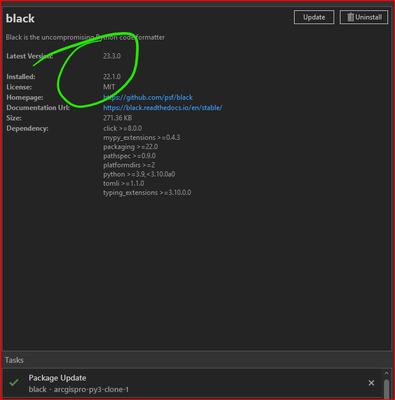Click the MIT license value
This screenshot has width=395, height=400.
point(109,87)
